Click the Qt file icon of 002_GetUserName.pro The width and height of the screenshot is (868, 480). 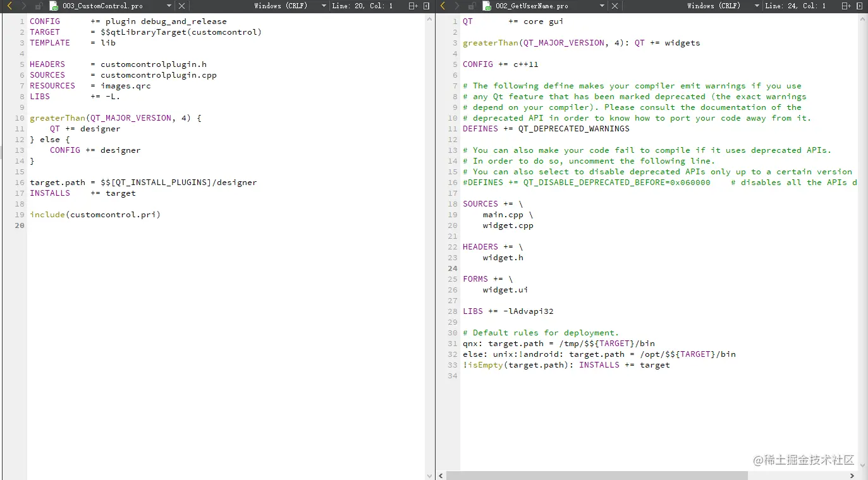pyautogui.click(x=487, y=6)
